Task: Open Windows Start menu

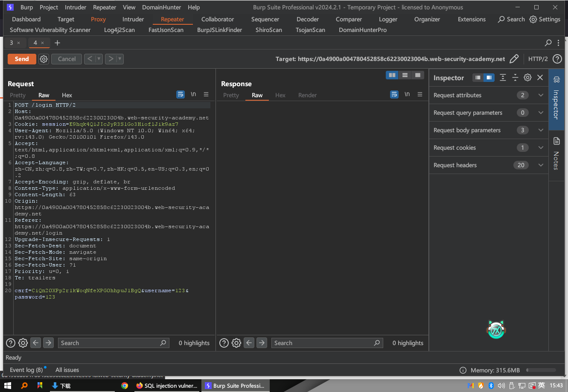Action: click(8, 385)
